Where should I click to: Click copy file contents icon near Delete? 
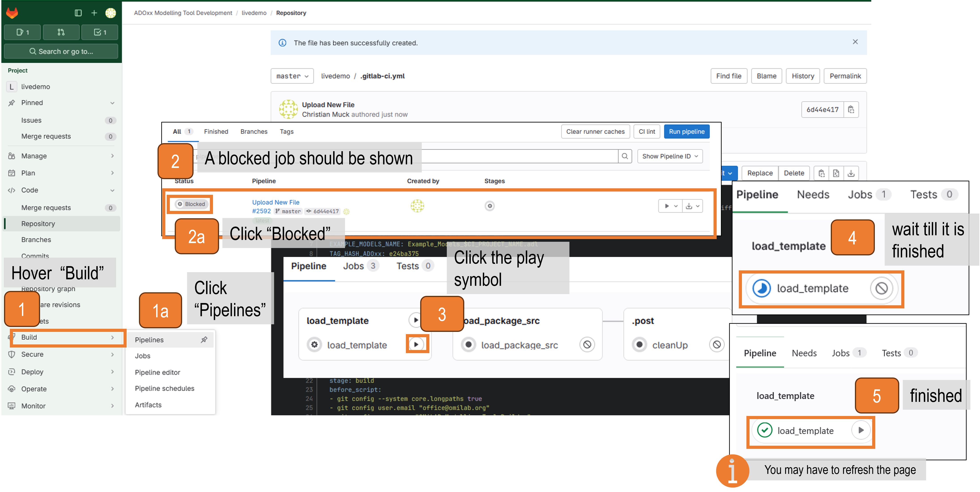(x=821, y=173)
